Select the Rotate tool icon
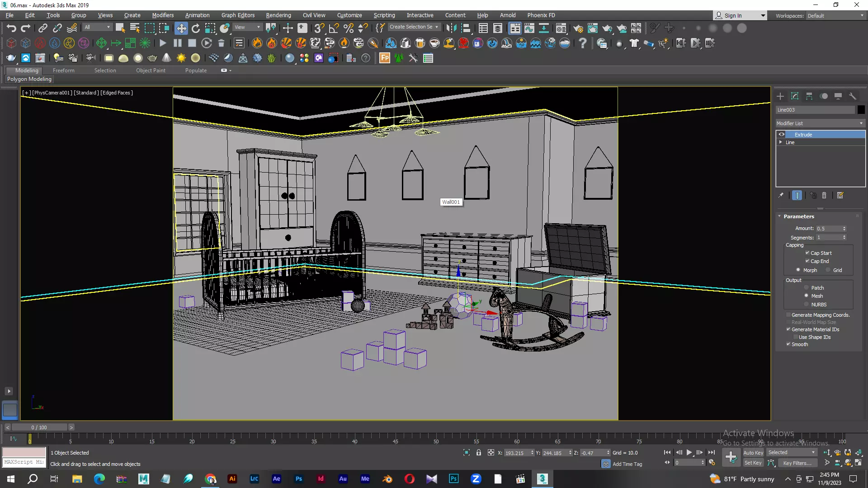 click(x=196, y=28)
